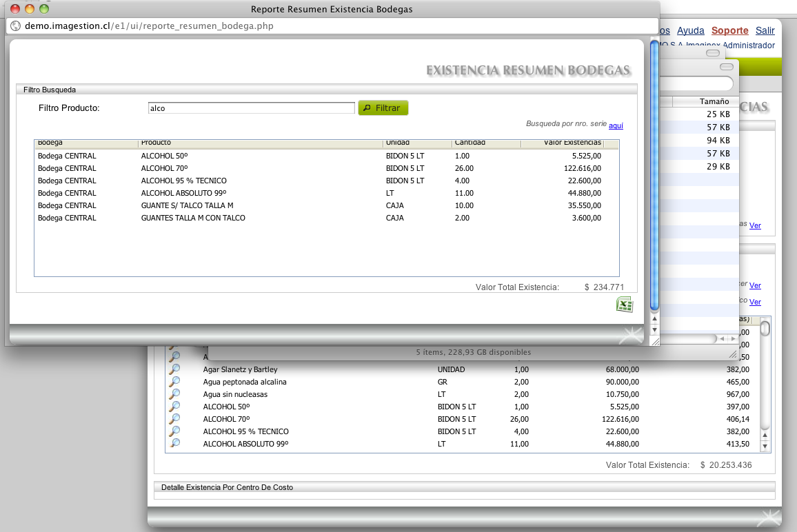
Task: Click popup scrollbar down arrow
Action: coord(655,330)
